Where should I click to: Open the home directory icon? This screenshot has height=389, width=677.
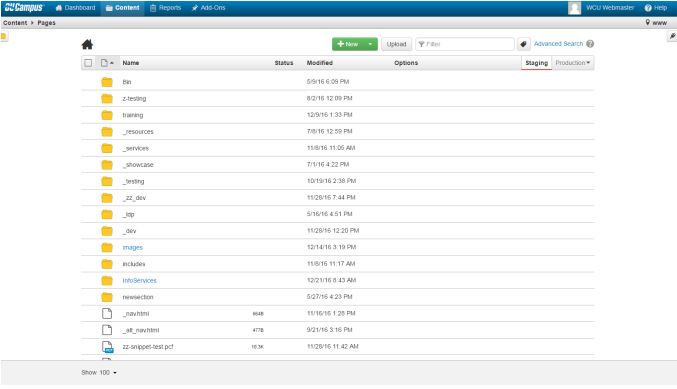[87, 44]
